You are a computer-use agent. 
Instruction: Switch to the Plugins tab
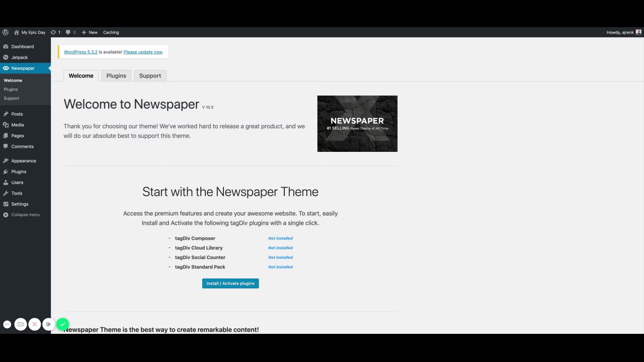116,76
